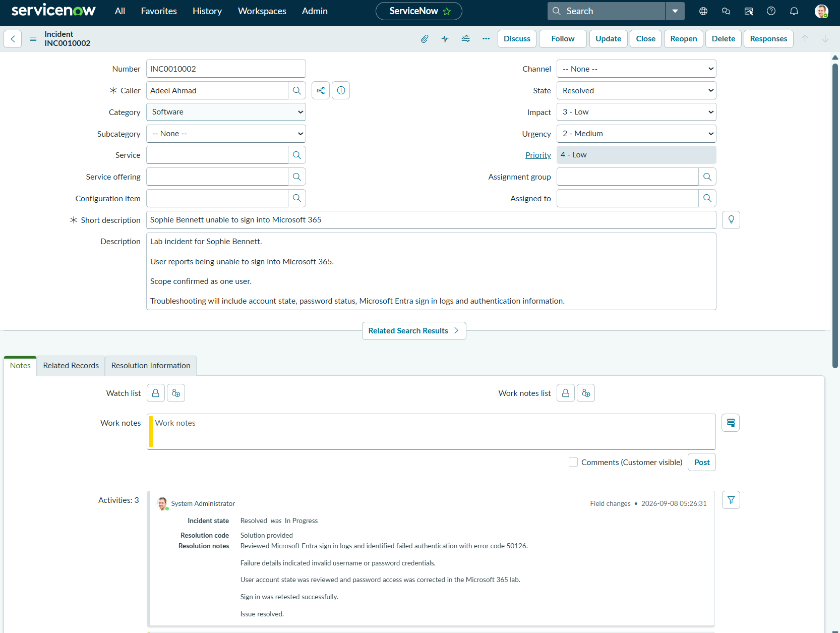Go to next record down arrow
Image resolution: width=840 pixels, height=633 pixels.
[x=825, y=39]
